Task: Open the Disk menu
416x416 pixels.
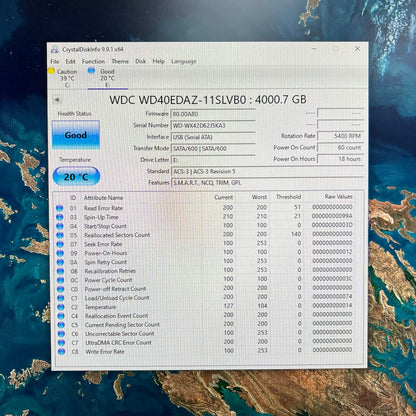Action: 140,62
